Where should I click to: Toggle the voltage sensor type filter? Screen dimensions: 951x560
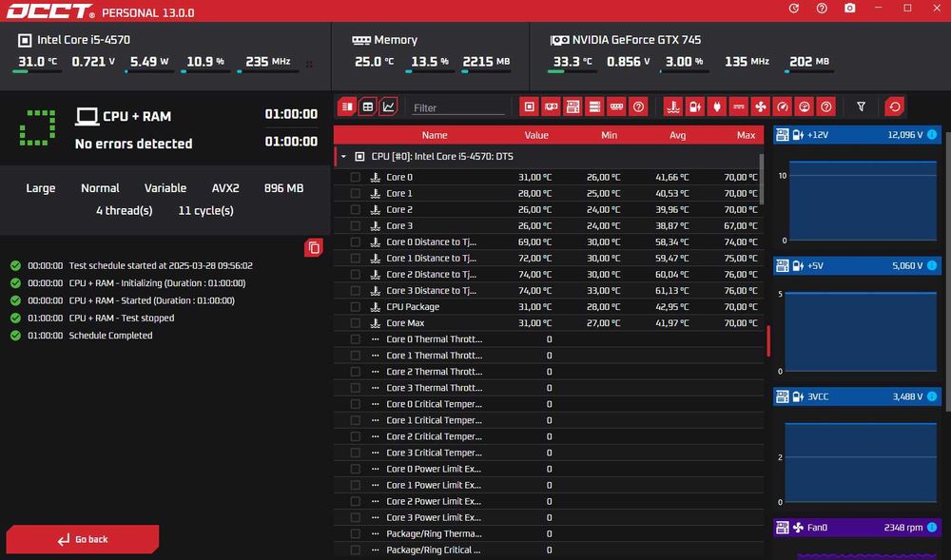point(695,106)
